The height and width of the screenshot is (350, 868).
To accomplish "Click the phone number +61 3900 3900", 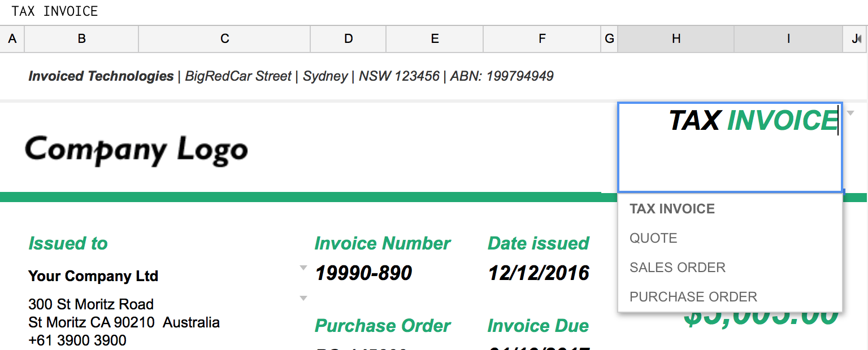I will click(77, 341).
